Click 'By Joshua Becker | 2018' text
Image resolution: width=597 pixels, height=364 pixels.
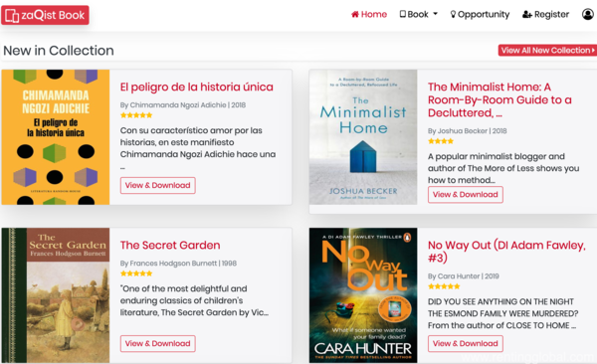coord(468,131)
